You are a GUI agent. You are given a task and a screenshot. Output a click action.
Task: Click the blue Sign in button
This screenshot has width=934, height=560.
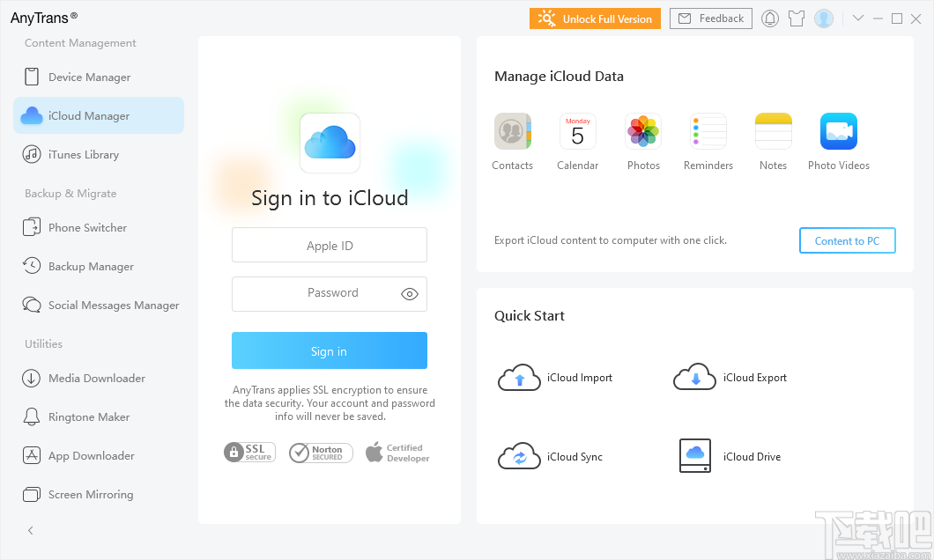(330, 350)
